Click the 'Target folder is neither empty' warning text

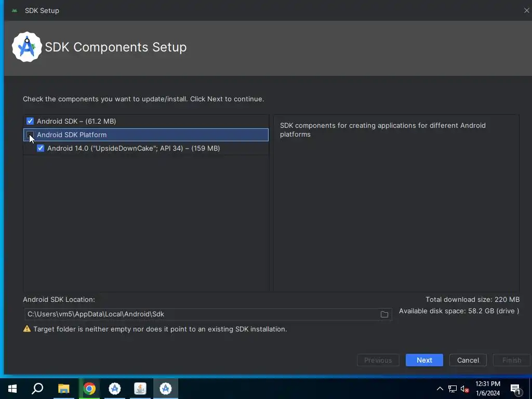pyautogui.click(x=160, y=329)
